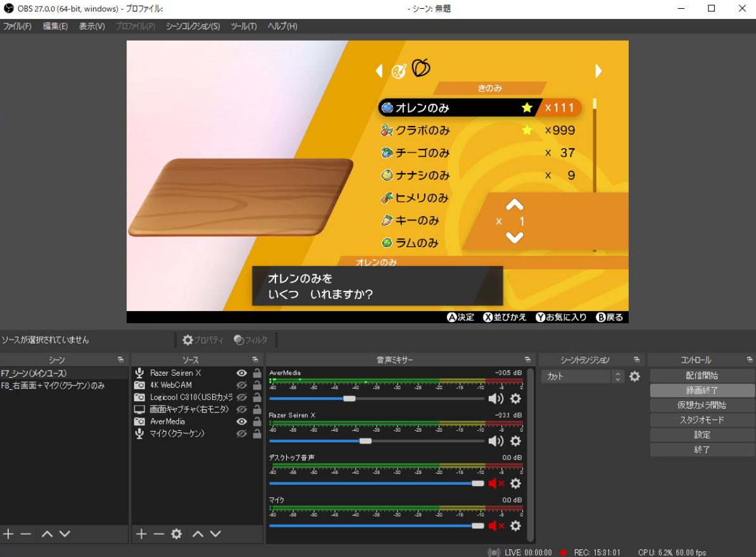Viewport: 756px width, 557px height.
Task: Open 設定 settings button
Action: click(x=702, y=435)
